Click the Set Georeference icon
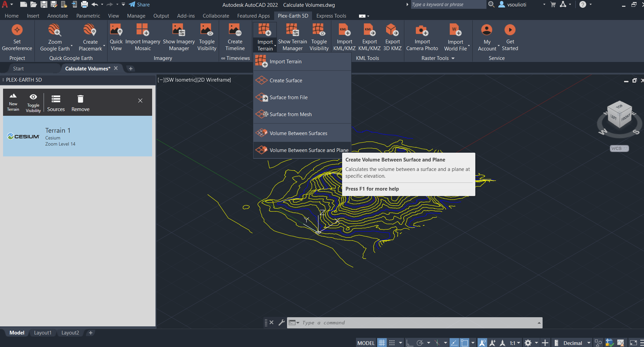 17,30
